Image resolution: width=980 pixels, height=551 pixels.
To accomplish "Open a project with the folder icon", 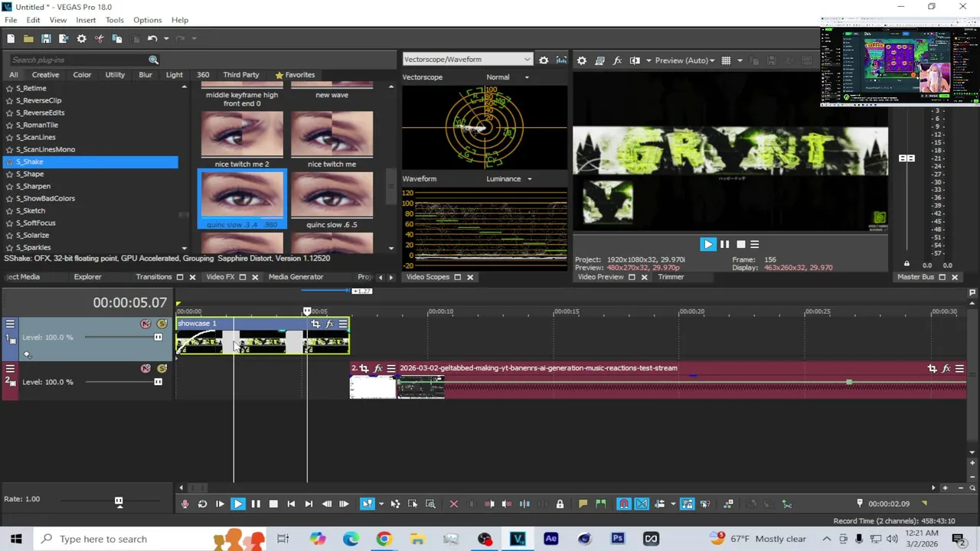I will [x=28, y=38].
